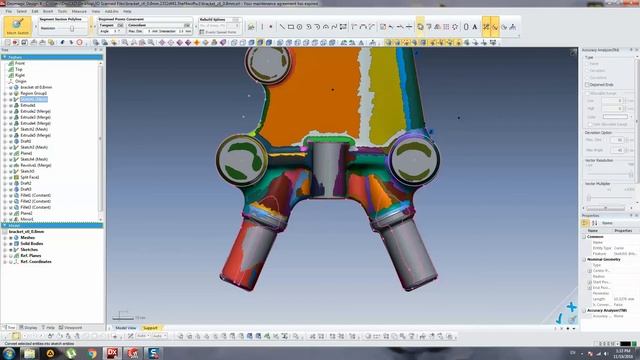Expand the Fillet1 (Constant) tree node
640x360 pixels.
5,196
